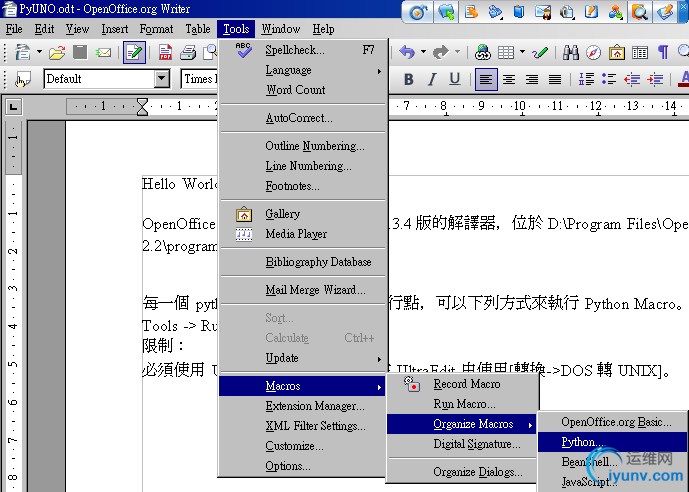The image size is (689, 492).
Task: Click the ruler tab stop type button
Action: (x=14, y=106)
